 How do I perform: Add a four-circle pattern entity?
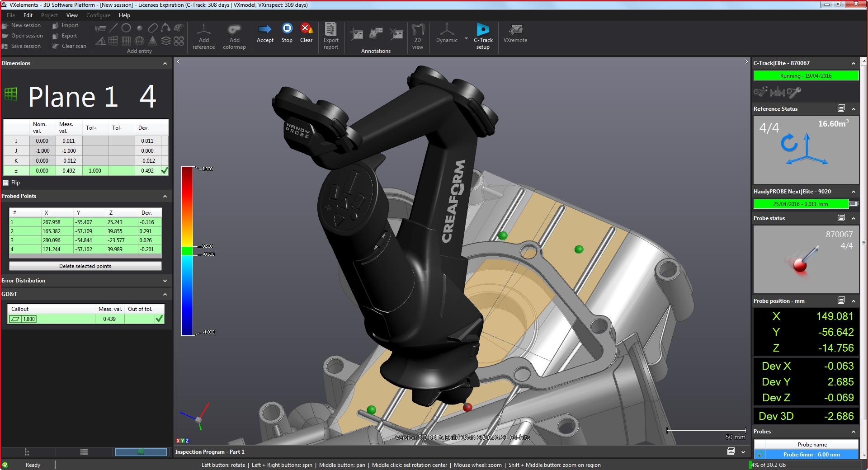point(179,41)
